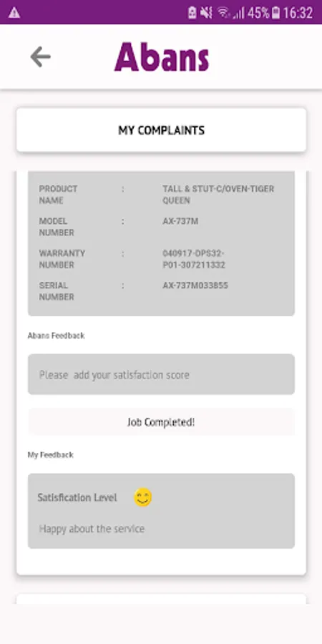Screen dimensions: 322x644
Task: Click the Abans logo
Action: 162,57
